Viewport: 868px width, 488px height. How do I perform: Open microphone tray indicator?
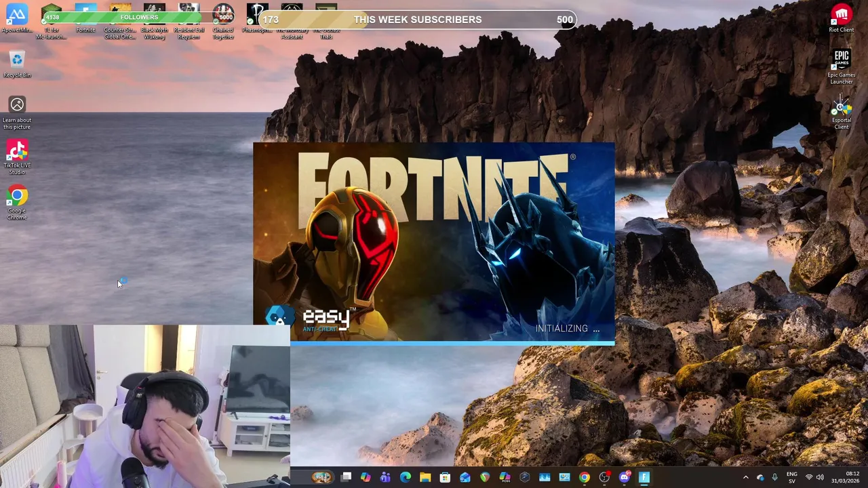774,478
